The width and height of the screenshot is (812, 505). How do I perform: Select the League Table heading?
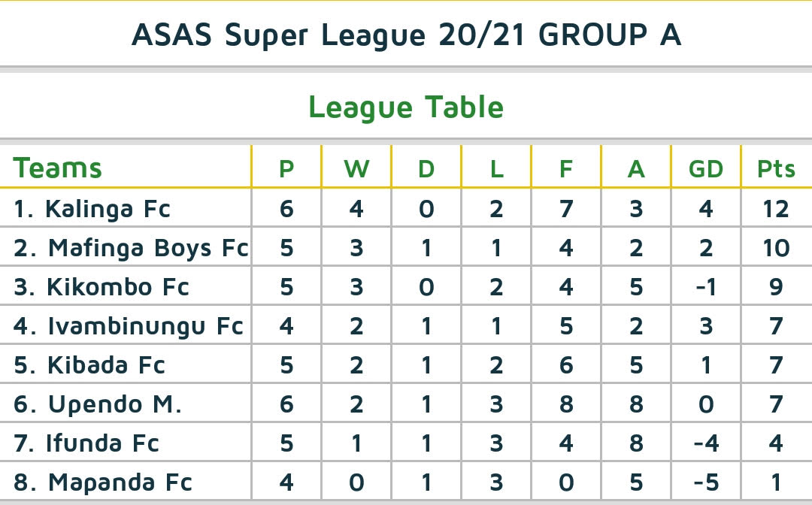pos(406,107)
